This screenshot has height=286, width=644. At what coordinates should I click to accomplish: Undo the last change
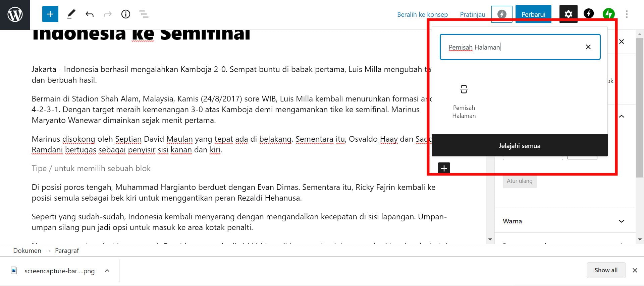(90, 14)
